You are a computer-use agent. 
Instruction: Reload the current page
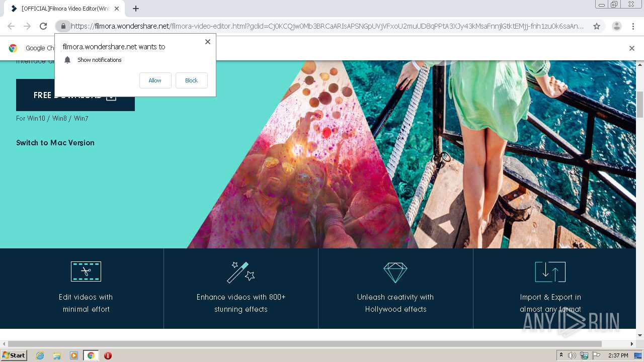tap(43, 26)
